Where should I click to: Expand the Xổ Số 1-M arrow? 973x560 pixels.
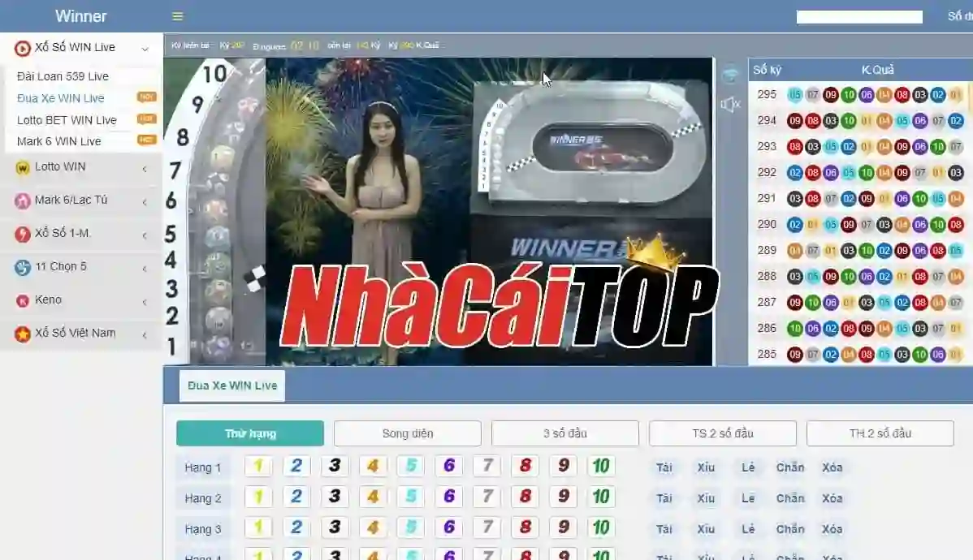(x=145, y=235)
